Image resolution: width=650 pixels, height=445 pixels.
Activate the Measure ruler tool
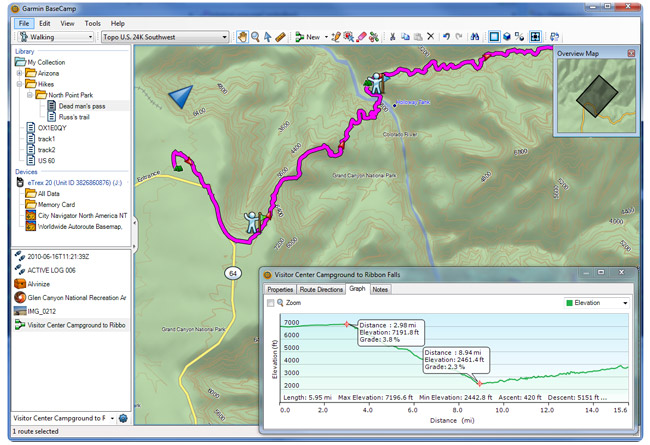(x=280, y=37)
